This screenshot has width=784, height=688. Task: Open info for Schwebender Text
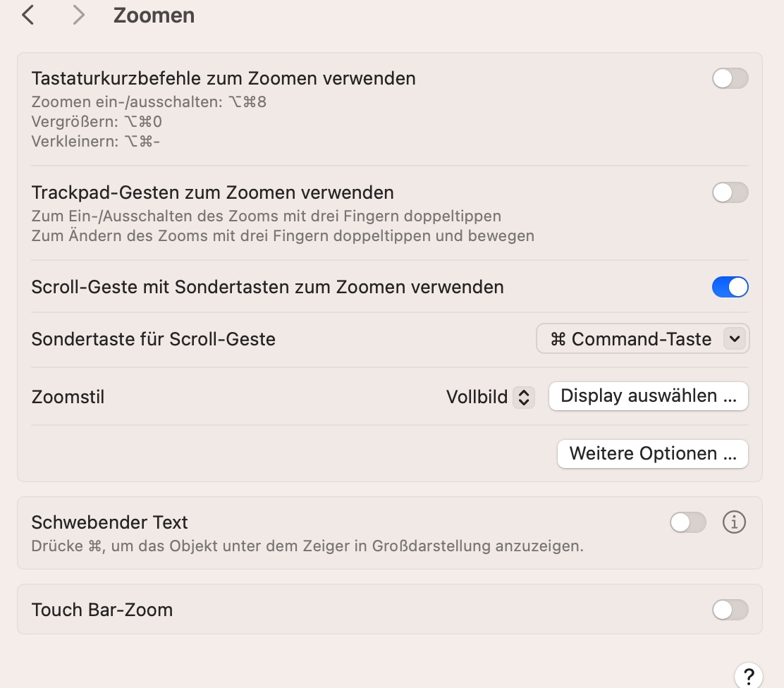[x=734, y=522]
